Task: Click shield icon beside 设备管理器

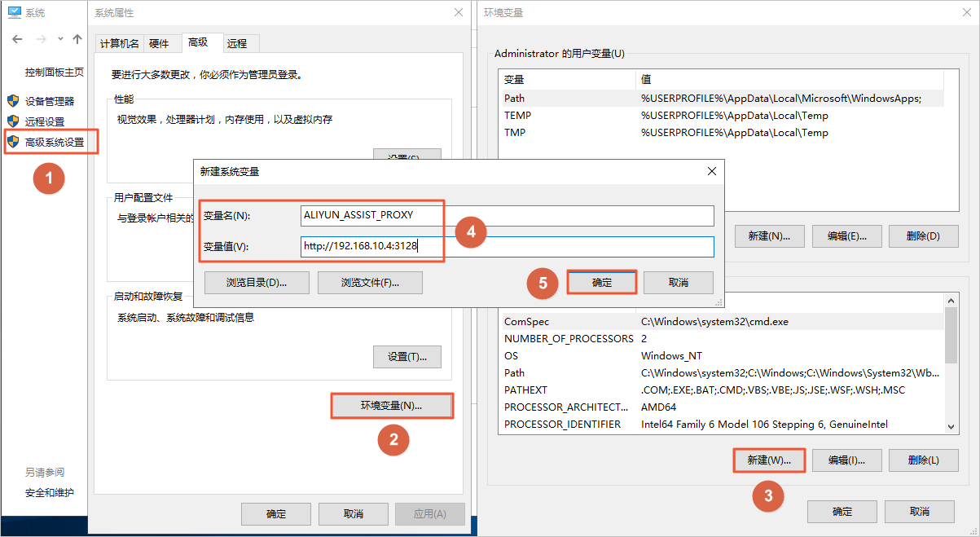Action: click(x=13, y=101)
